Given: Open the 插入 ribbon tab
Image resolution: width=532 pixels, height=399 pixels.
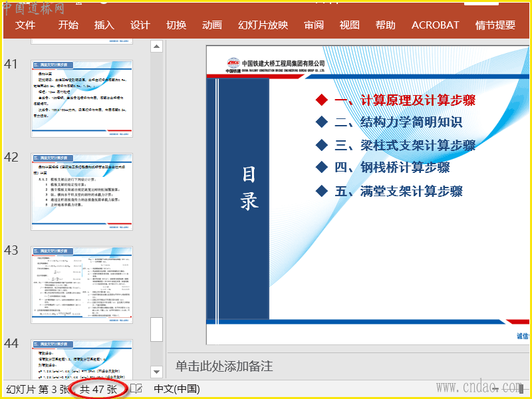Looking at the screenshot, I should tap(104, 25).
